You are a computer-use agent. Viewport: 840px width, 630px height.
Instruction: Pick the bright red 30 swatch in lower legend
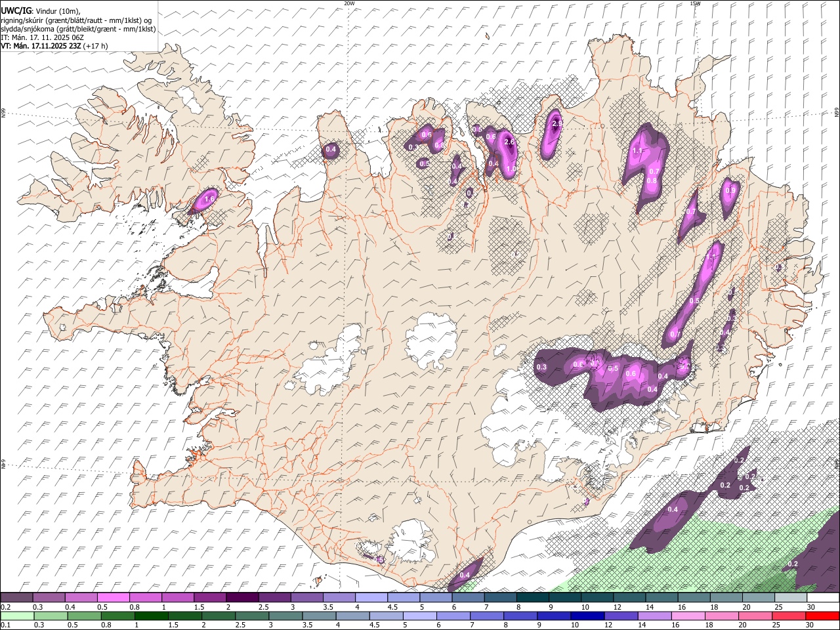click(x=823, y=616)
